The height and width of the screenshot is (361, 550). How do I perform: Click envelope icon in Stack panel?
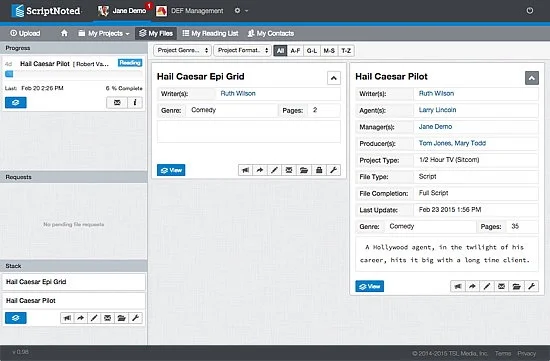[108, 318]
